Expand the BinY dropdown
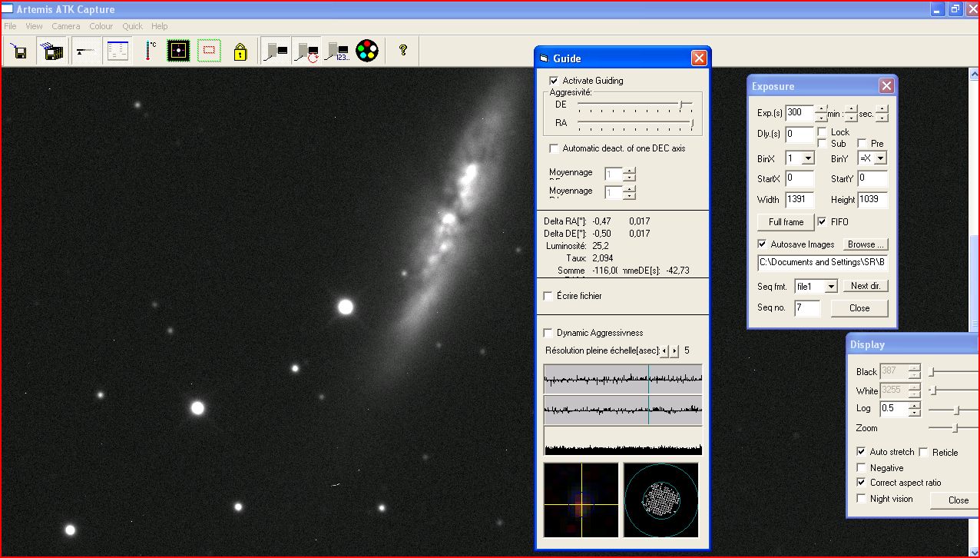 click(879, 158)
